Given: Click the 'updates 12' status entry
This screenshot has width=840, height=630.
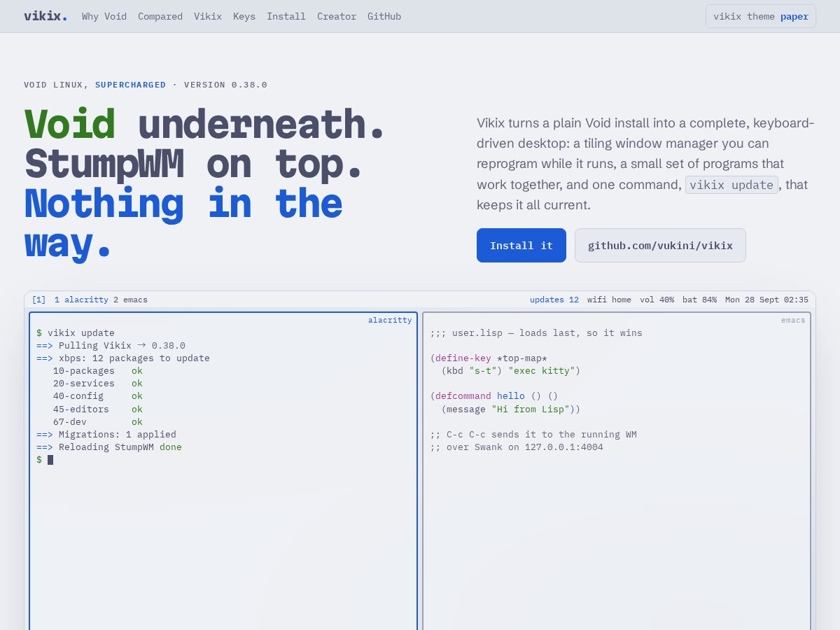Looking at the screenshot, I should point(554,300).
